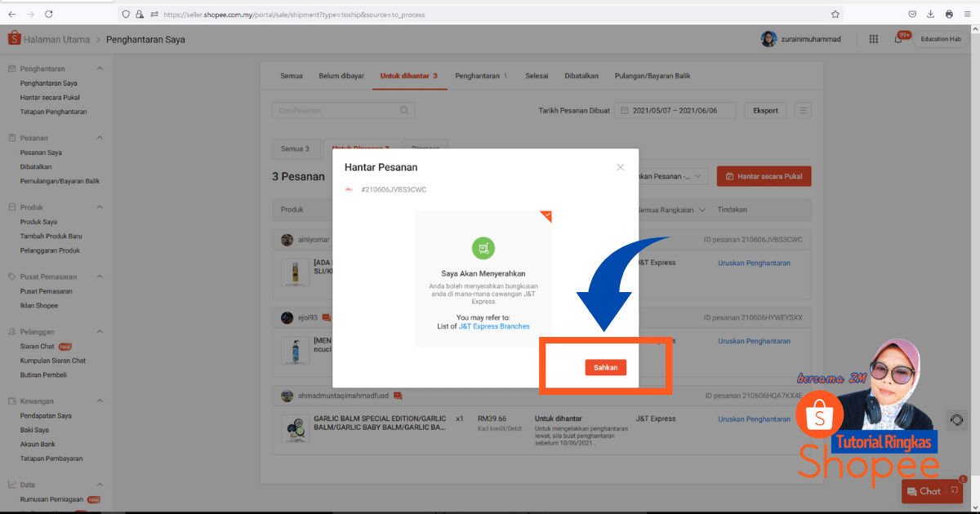Open Penghantaran Saya in sidebar
The image size is (980, 514).
coord(49,83)
